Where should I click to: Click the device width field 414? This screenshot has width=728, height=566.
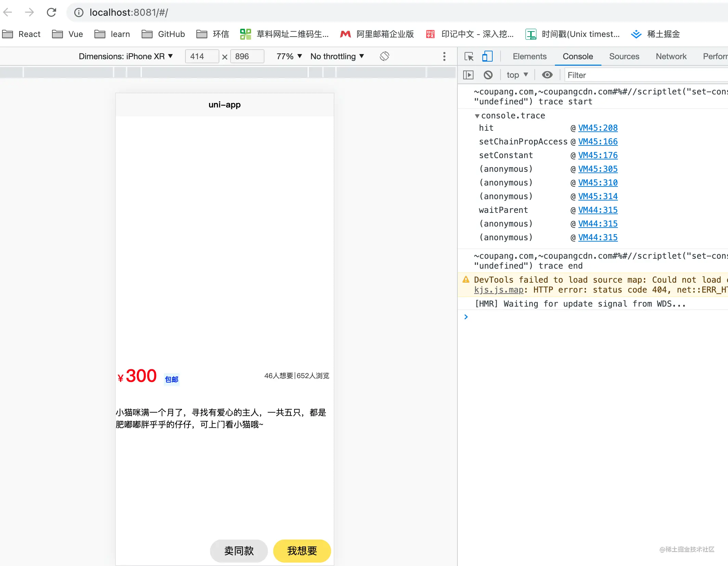202,56
